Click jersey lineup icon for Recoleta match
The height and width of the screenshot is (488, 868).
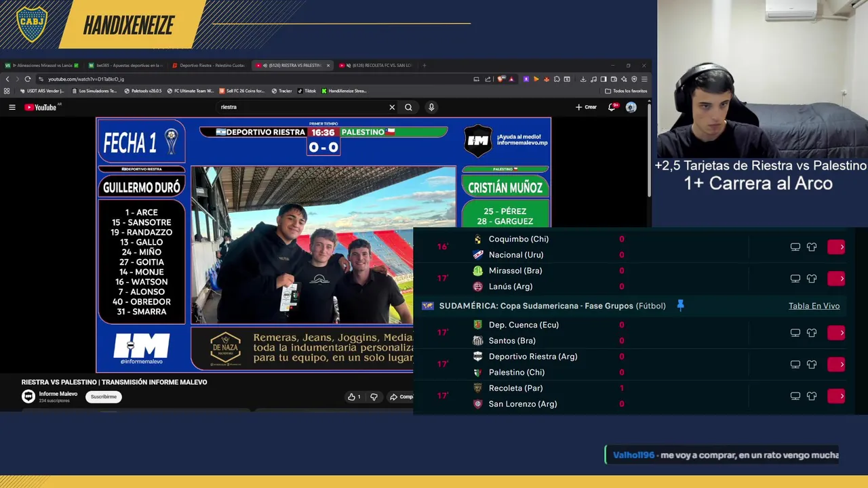(x=812, y=396)
